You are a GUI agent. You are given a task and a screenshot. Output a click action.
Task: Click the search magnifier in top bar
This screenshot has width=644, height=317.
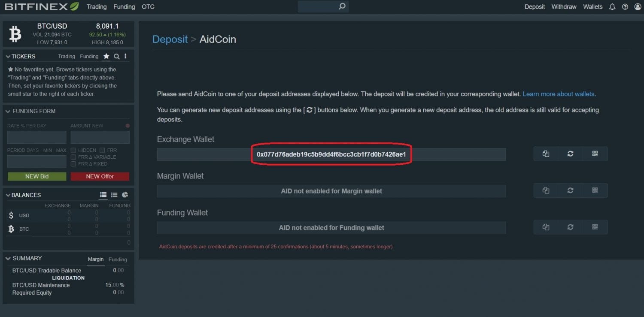click(x=342, y=6)
